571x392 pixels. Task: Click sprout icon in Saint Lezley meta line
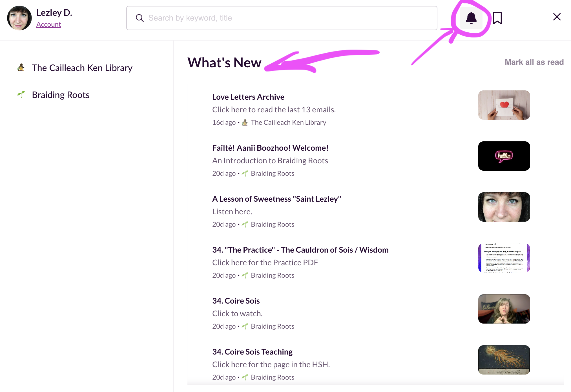245,224
